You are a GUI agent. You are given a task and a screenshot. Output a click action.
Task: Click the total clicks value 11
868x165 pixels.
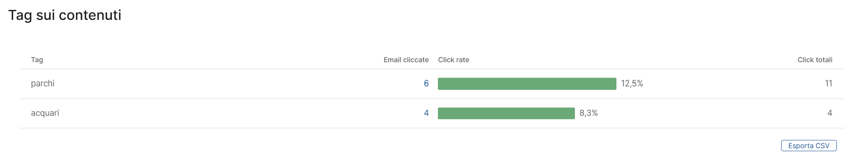tap(828, 83)
